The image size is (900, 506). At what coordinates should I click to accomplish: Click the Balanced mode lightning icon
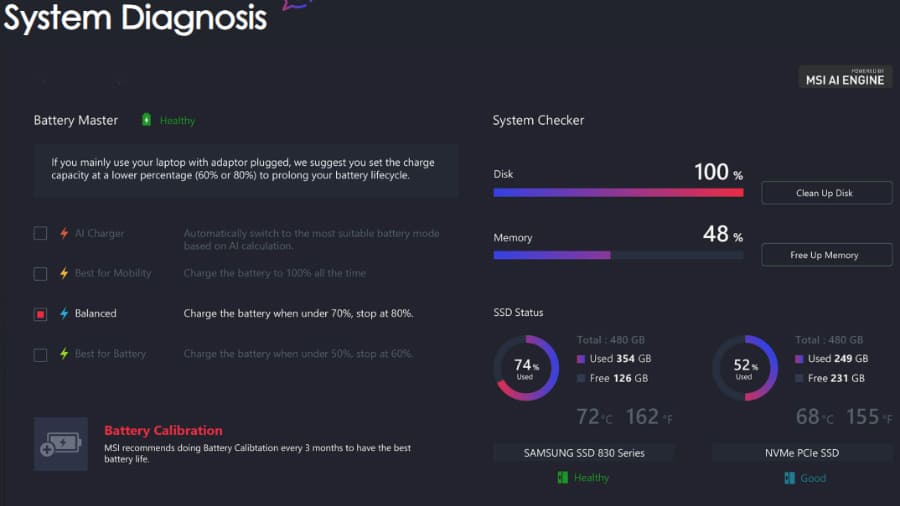click(x=64, y=314)
